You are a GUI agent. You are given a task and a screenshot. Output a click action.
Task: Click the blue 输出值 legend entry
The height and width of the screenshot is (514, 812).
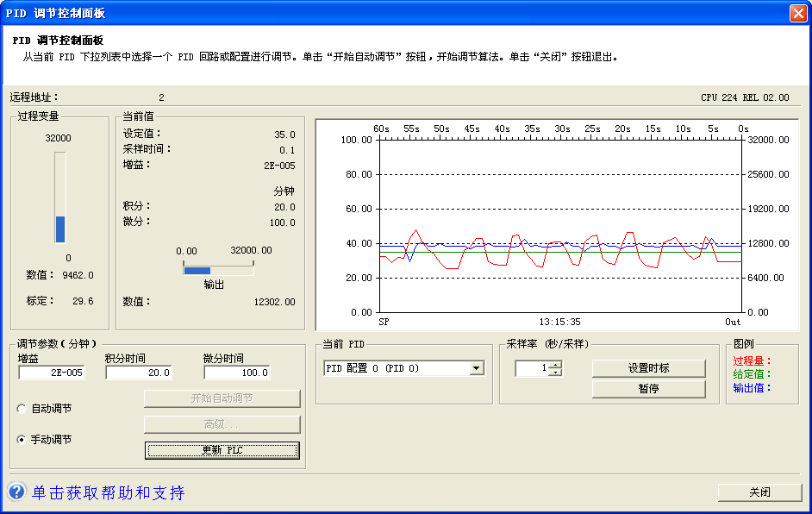(x=752, y=387)
